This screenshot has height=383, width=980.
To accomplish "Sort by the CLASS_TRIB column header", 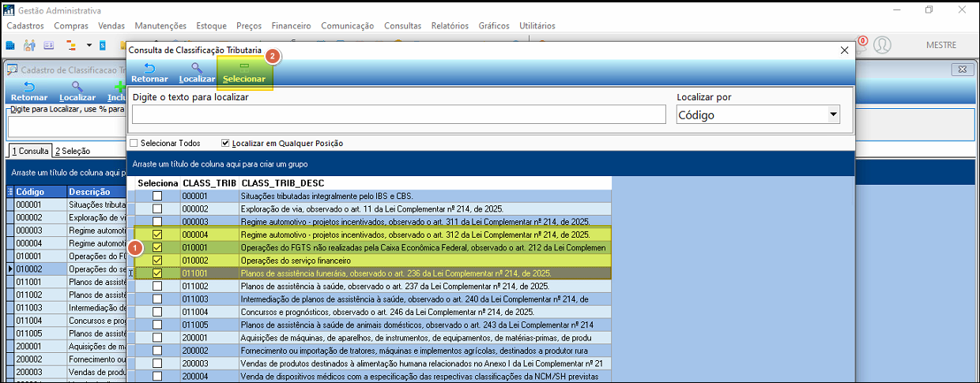I will 209,183.
